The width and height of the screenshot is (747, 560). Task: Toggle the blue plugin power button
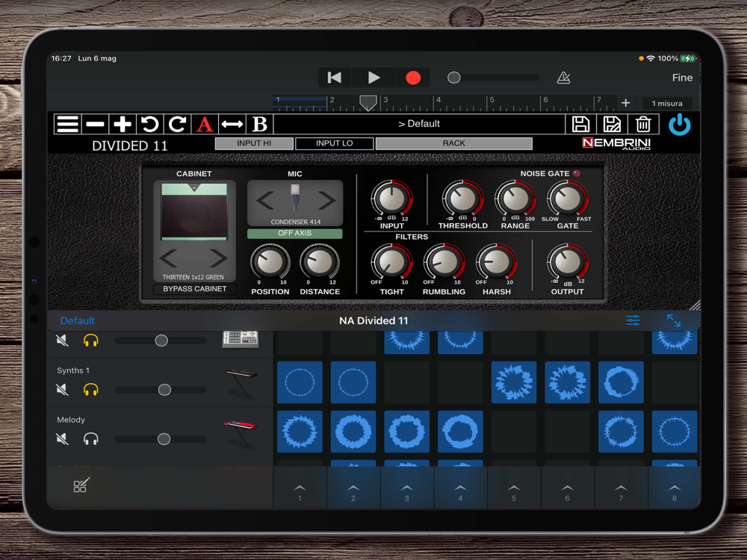[x=679, y=125]
